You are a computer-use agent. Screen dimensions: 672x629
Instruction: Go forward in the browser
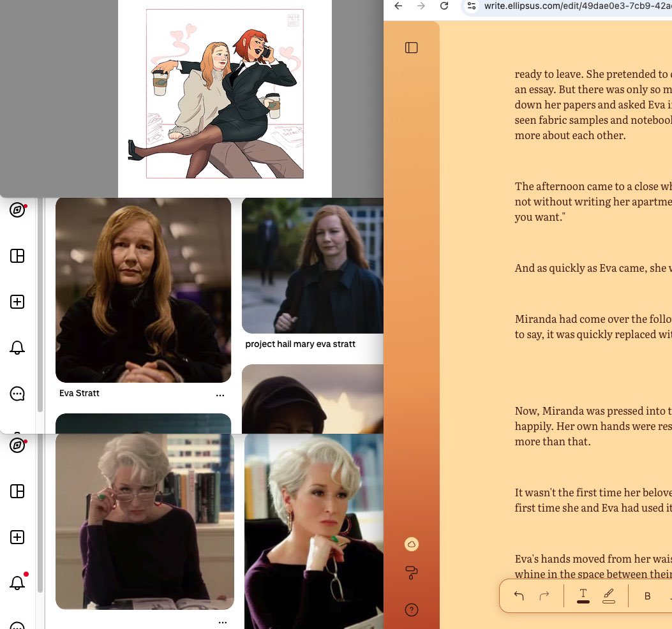tap(421, 6)
